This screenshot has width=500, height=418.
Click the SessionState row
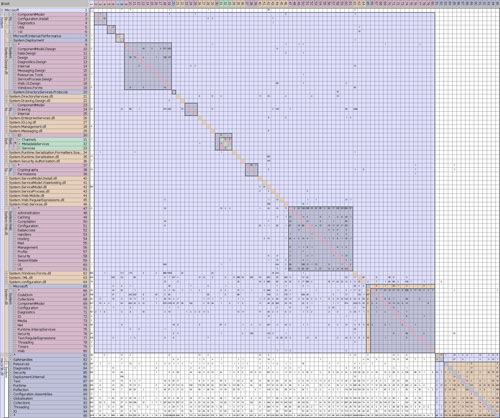[52, 260]
